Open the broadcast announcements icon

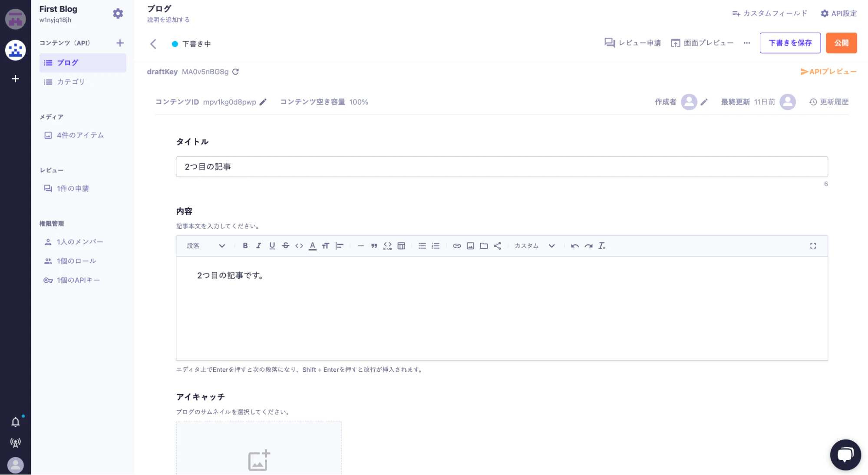pos(15,442)
